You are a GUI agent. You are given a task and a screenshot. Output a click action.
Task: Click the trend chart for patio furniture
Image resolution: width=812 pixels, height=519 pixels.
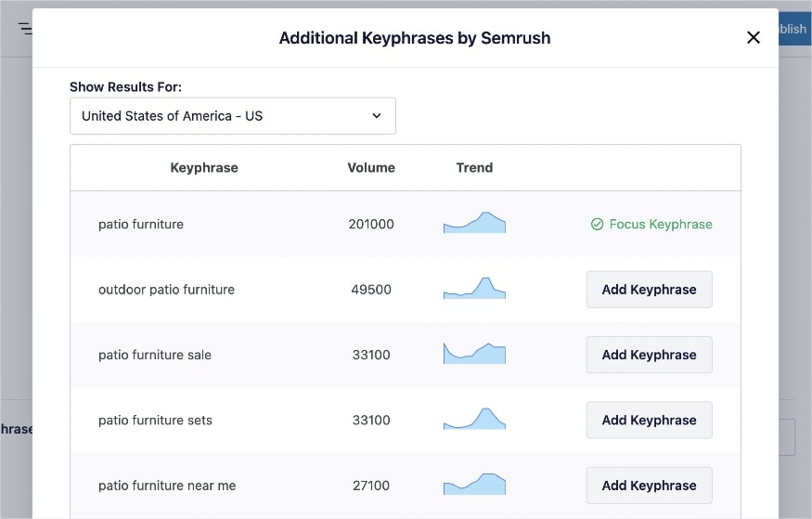(x=474, y=223)
